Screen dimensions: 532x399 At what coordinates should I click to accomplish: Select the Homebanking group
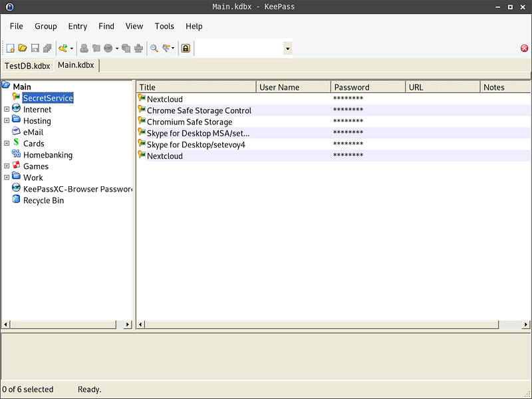(x=48, y=155)
